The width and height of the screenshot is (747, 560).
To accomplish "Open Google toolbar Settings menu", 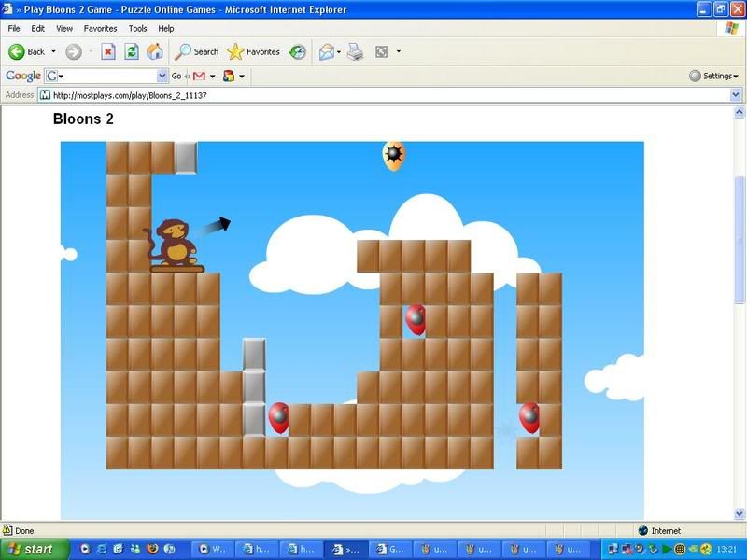I will 713,76.
